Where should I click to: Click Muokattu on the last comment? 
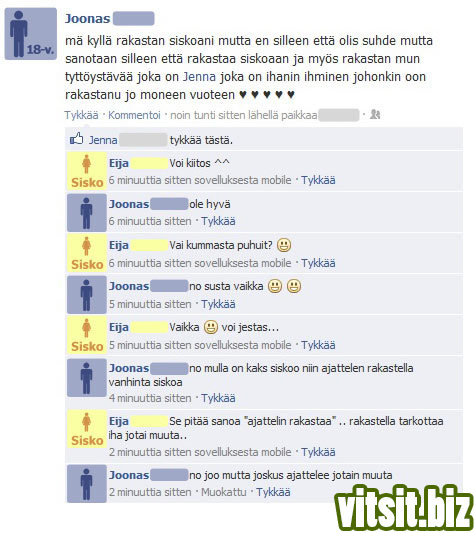click(x=223, y=492)
